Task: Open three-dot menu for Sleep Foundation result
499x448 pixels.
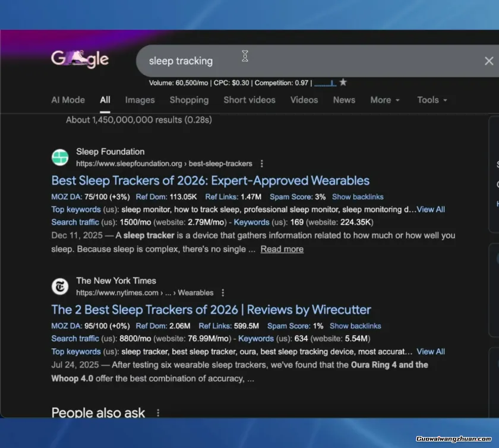Action: coord(262,163)
